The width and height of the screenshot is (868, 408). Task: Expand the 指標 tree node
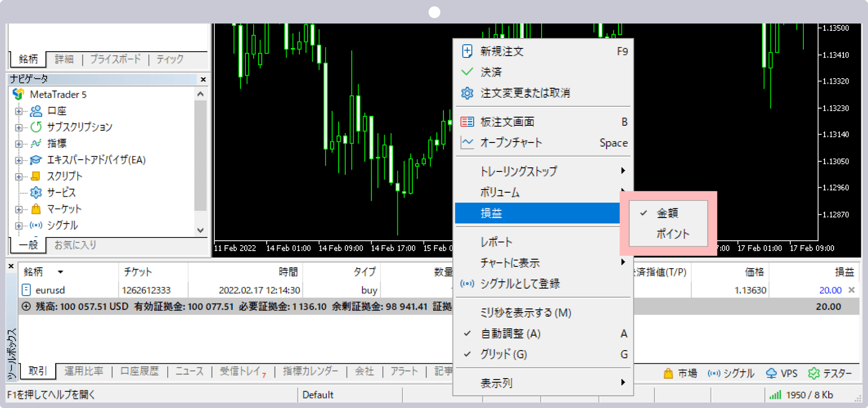[x=19, y=143]
